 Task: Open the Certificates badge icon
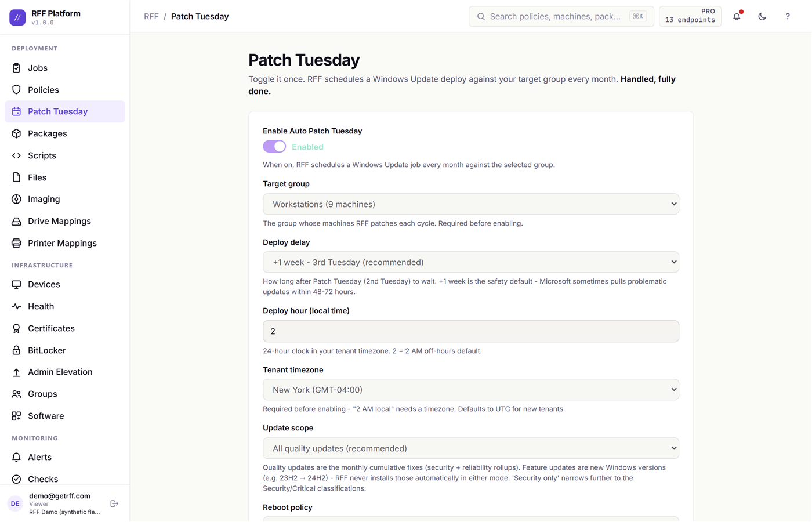click(x=16, y=328)
